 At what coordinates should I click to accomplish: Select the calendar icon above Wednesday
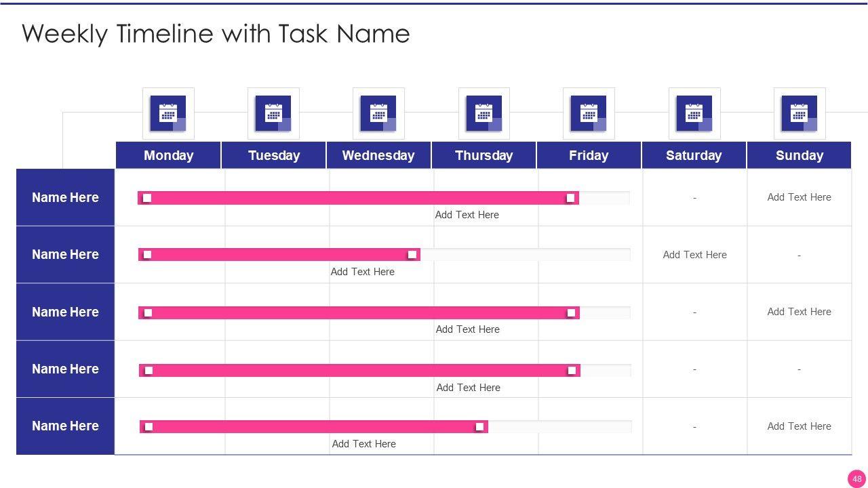(x=378, y=113)
